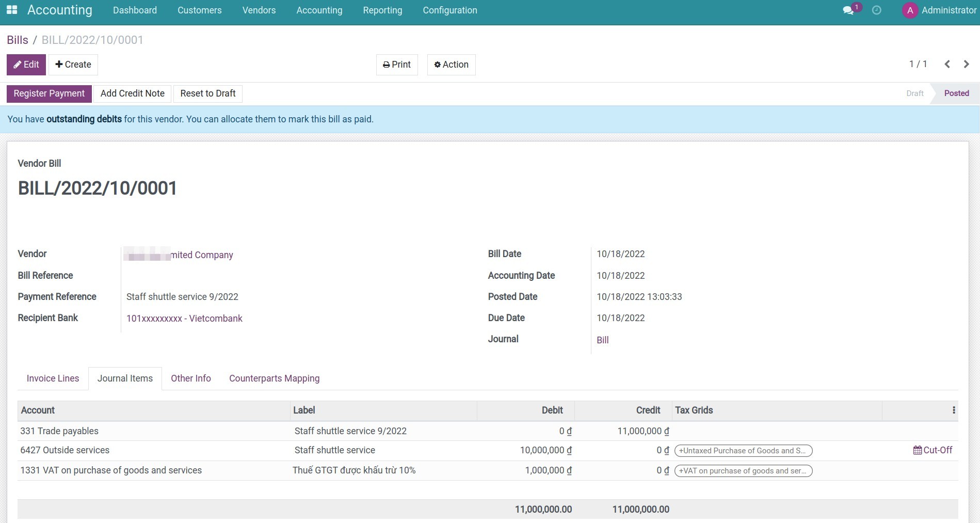This screenshot has height=523, width=980.
Task: Open the apps menu grid icon
Action: (11, 9)
